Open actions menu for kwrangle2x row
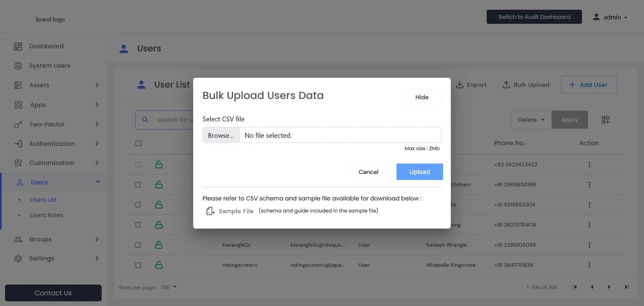Viewport: 644px width, 306px height. click(589, 245)
